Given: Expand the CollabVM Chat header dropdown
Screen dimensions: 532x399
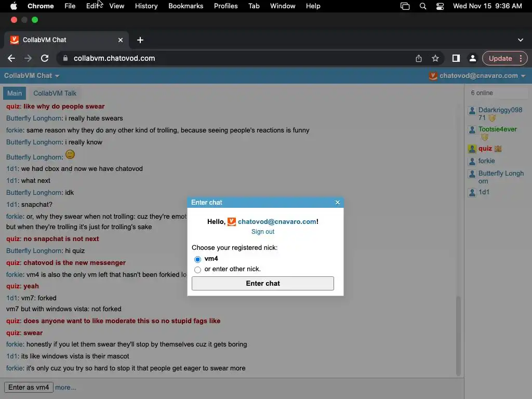Looking at the screenshot, I should [x=32, y=76].
